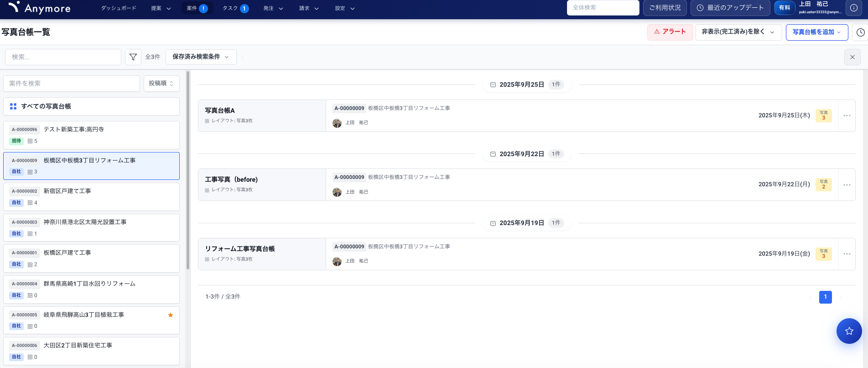Click the 最近のアップデート button

coord(730,8)
